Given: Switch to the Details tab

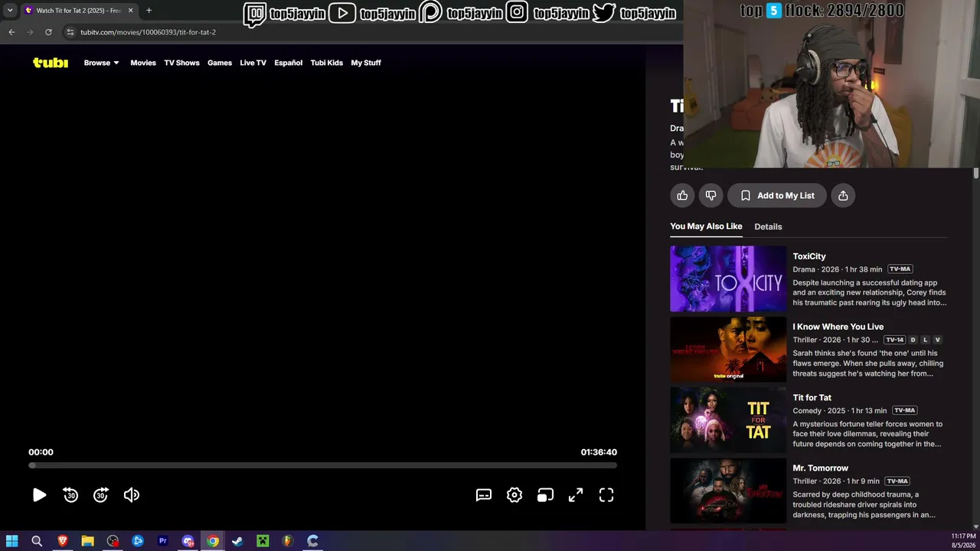Looking at the screenshot, I should click(768, 227).
